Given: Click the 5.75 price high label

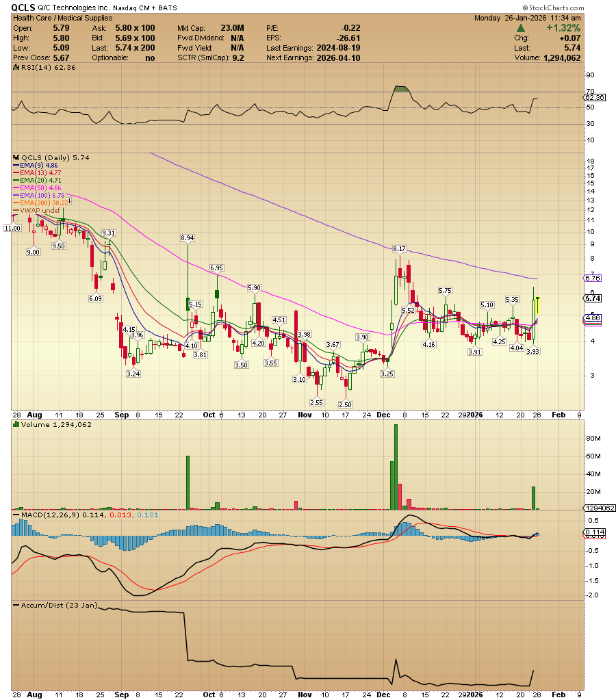Looking at the screenshot, I should point(445,290).
